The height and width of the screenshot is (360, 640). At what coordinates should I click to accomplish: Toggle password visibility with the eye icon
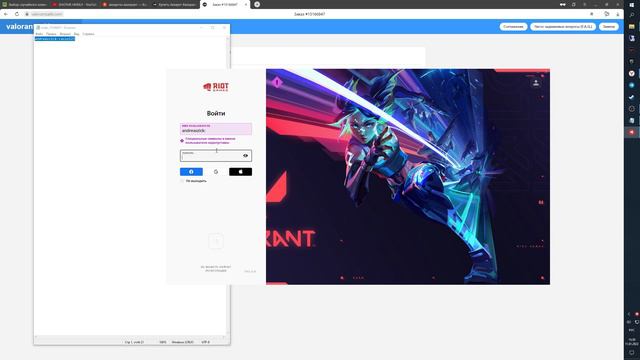tap(245, 156)
